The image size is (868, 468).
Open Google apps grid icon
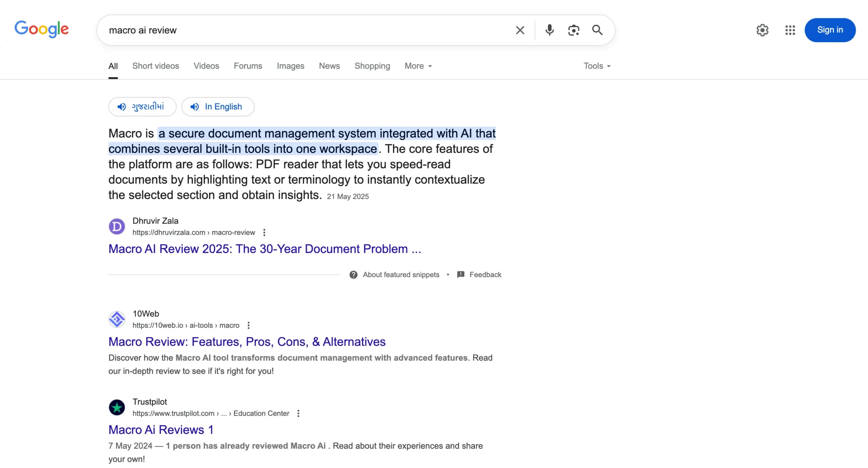pyautogui.click(x=790, y=30)
